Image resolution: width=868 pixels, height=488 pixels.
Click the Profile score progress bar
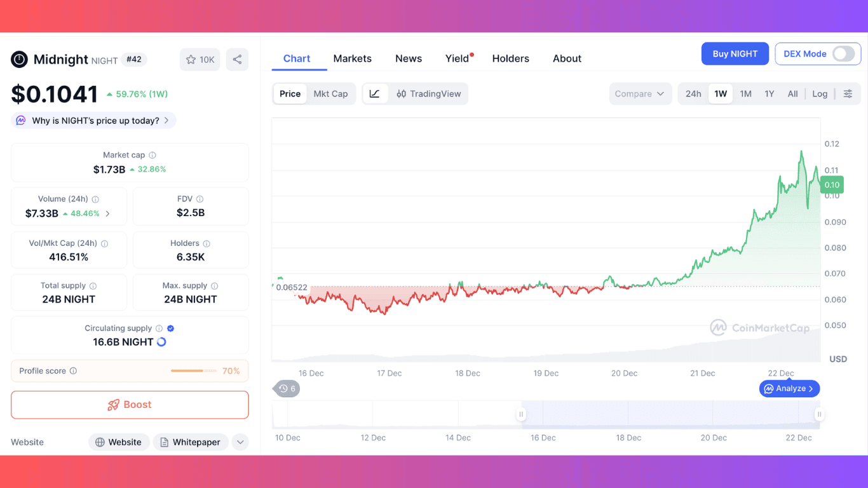coord(193,371)
